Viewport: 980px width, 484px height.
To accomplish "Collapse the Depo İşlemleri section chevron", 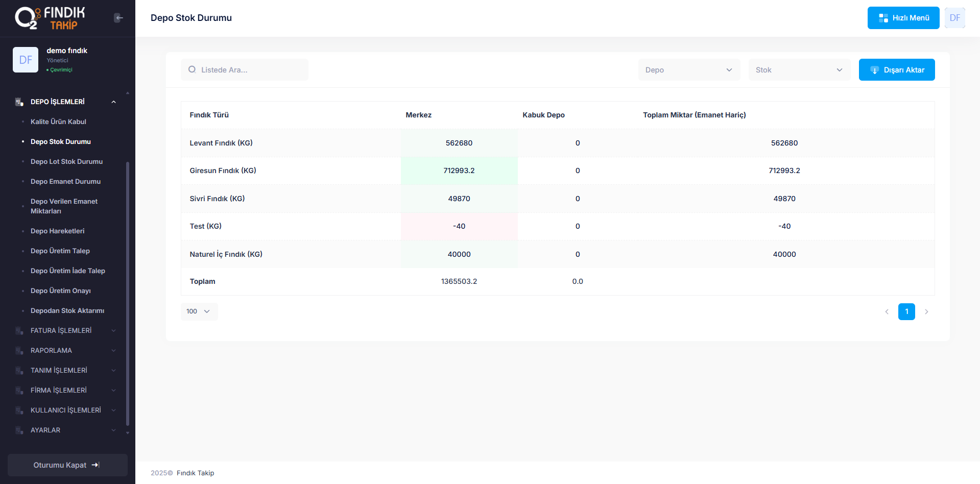I will [113, 102].
